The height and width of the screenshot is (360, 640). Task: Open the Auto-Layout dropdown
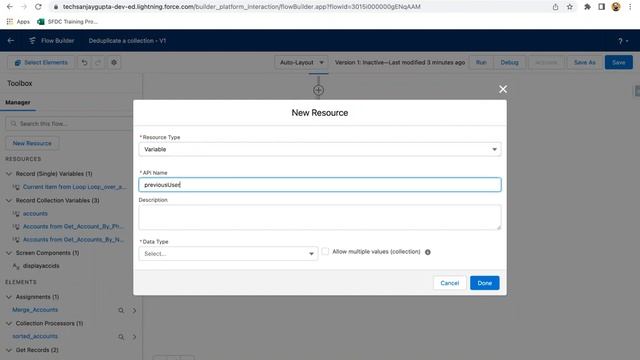coord(301,62)
